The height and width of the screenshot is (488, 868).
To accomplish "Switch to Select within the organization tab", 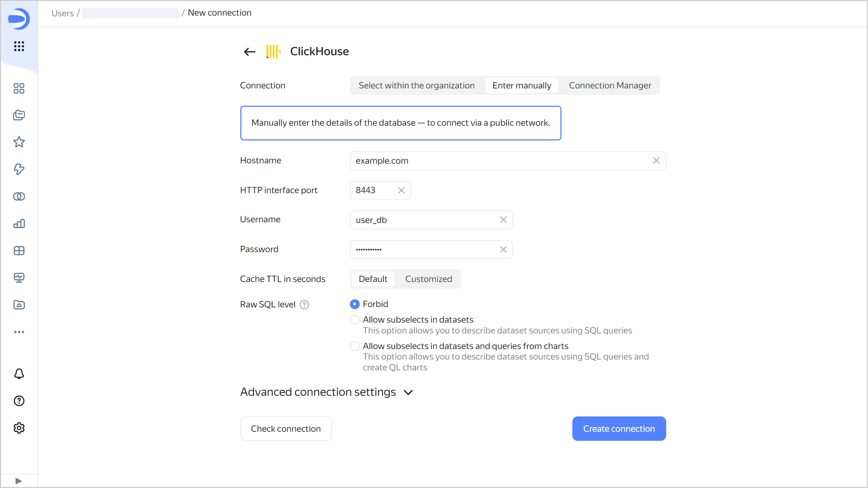I will 416,85.
